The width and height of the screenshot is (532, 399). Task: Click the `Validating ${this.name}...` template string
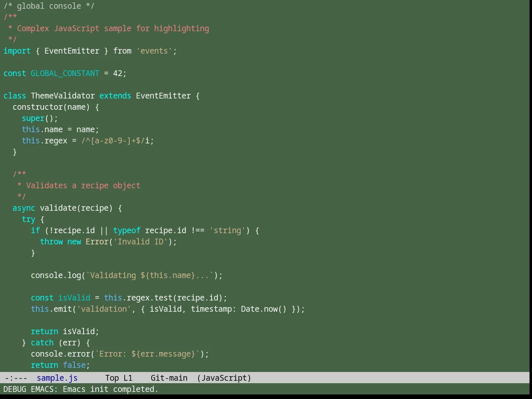click(x=150, y=275)
